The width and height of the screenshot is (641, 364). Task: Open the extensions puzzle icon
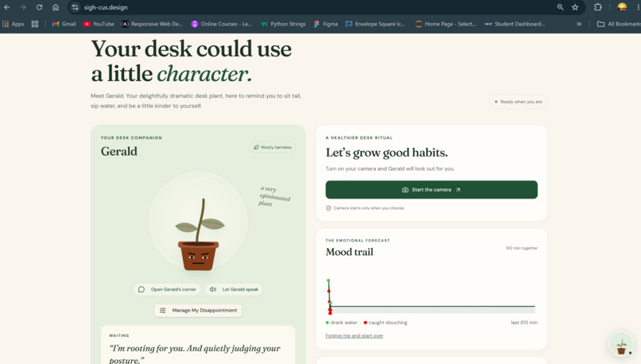click(x=598, y=7)
